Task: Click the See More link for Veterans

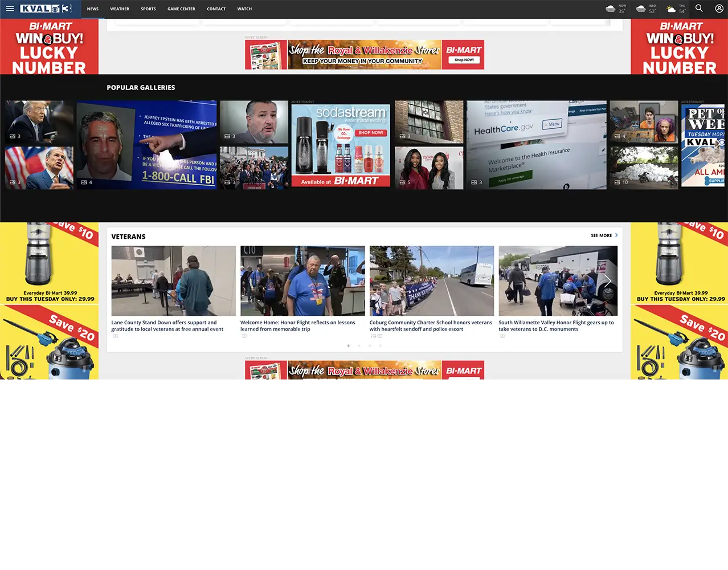Action: click(601, 235)
